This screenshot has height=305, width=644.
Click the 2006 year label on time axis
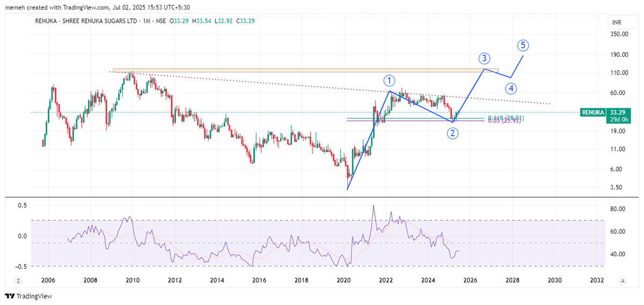coord(48,280)
